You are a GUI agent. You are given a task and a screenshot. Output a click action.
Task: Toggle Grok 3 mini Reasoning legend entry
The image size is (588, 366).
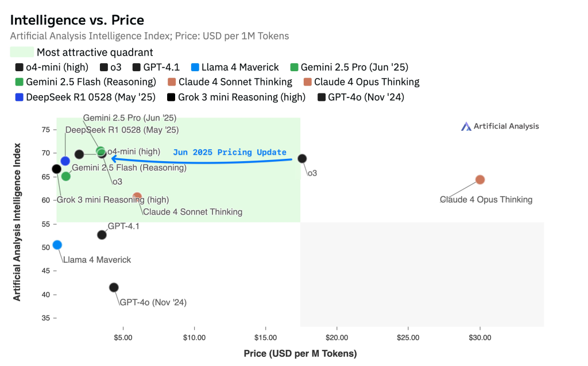pos(237,97)
